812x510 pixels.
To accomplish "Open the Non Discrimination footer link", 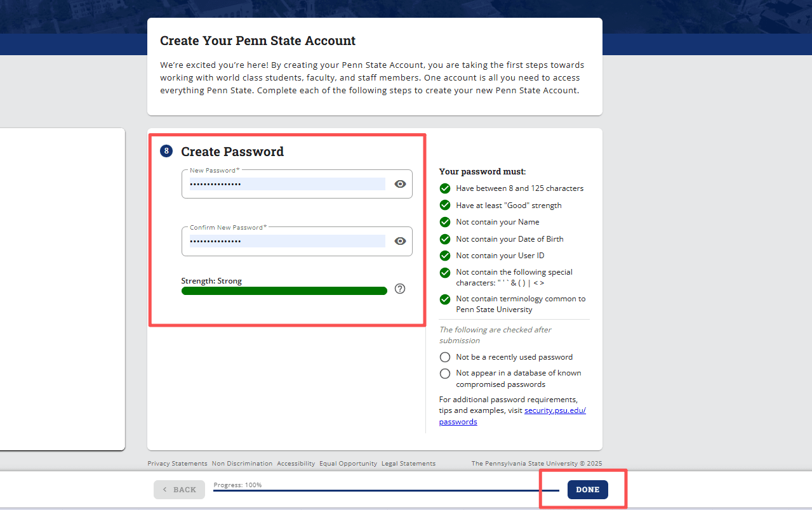I will tap(242, 464).
